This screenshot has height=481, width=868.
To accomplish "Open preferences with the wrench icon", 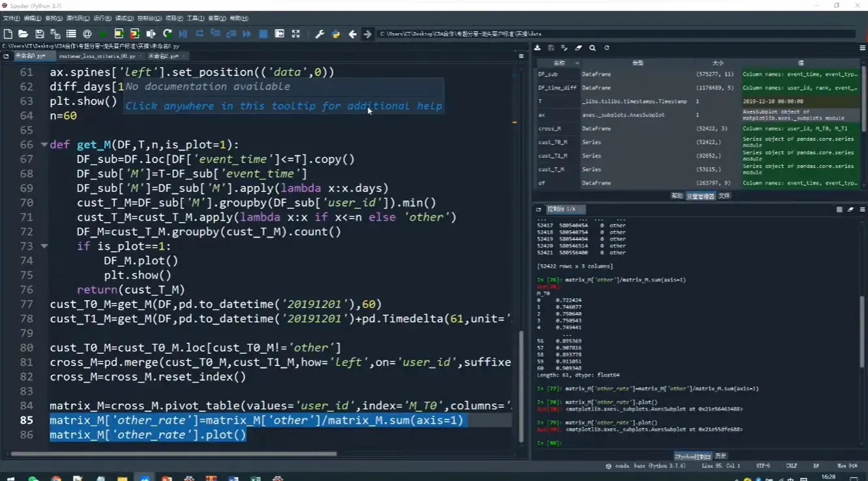I will click(x=320, y=34).
